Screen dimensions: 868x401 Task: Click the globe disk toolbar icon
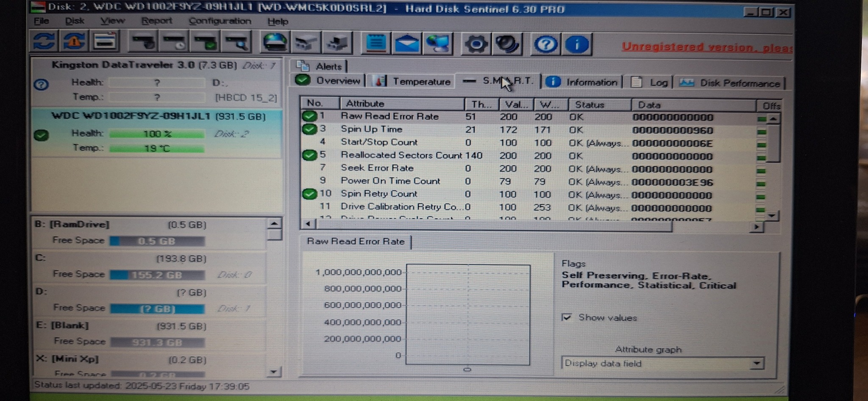(x=275, y=43)
